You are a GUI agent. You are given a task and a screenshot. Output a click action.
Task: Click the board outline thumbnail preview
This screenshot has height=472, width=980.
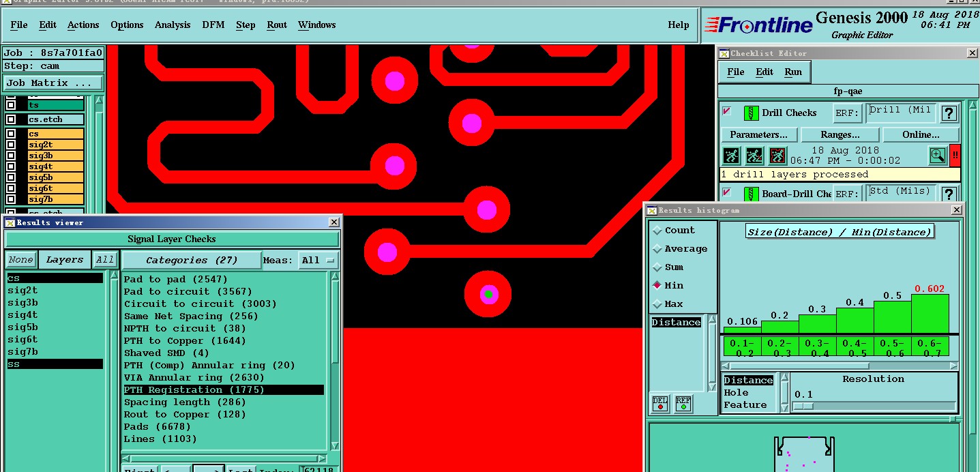tap(805, 454)
